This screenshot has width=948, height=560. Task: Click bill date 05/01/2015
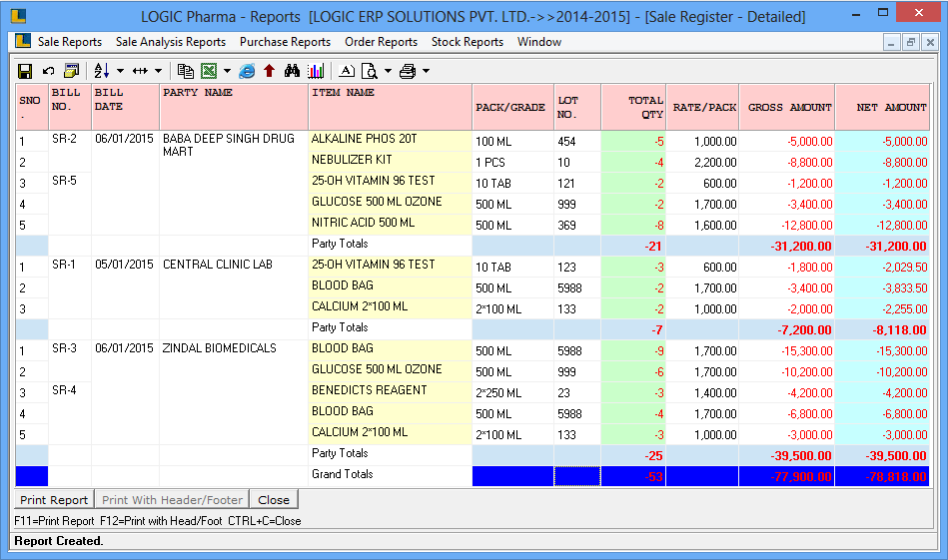coord(124,265)
